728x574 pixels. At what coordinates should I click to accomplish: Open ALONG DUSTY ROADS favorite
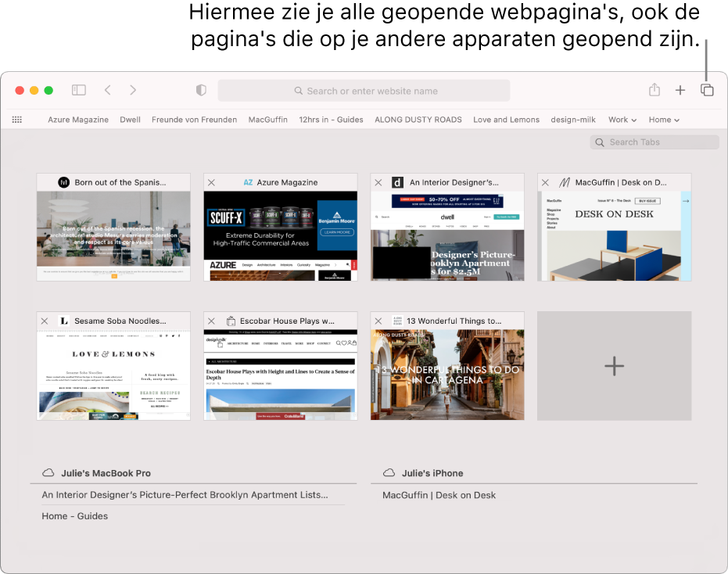coord(418,120)
